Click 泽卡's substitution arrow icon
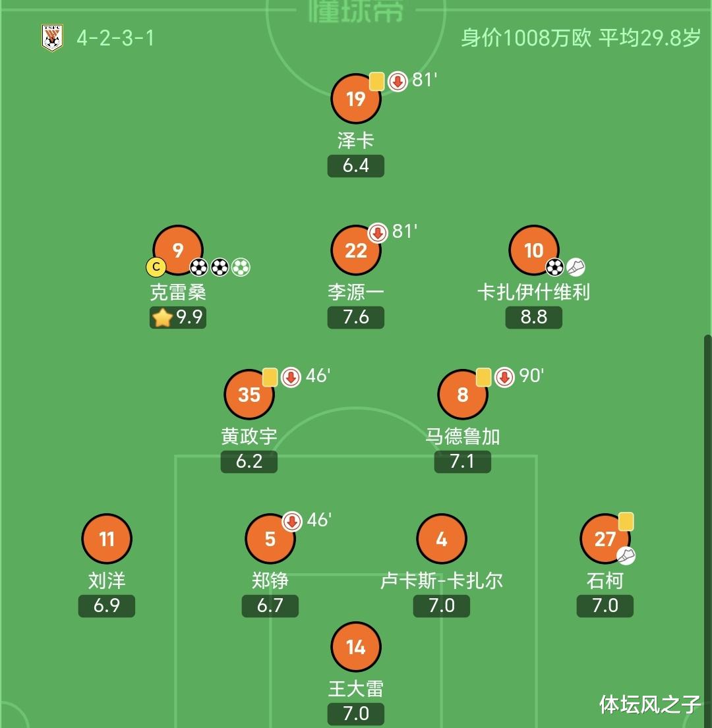Image resolution: width=712 pixels, height=728 pixels. [397, 81]
